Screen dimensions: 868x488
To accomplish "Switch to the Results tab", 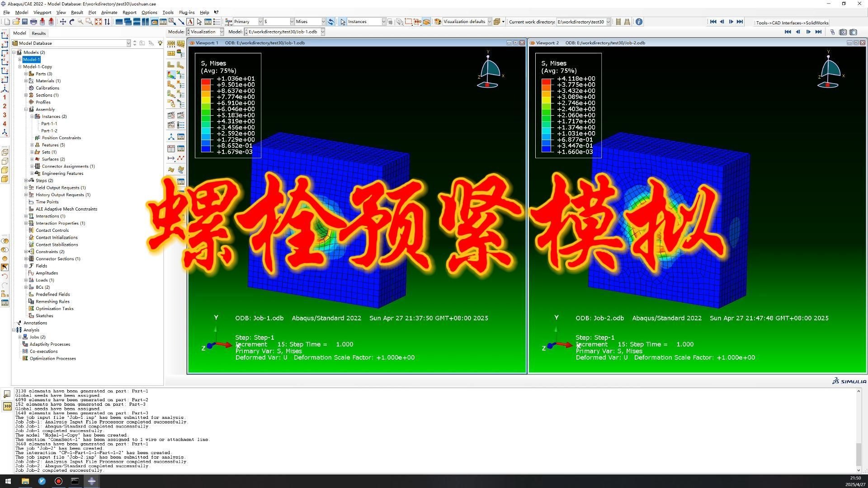I will [x=38, y=33].
